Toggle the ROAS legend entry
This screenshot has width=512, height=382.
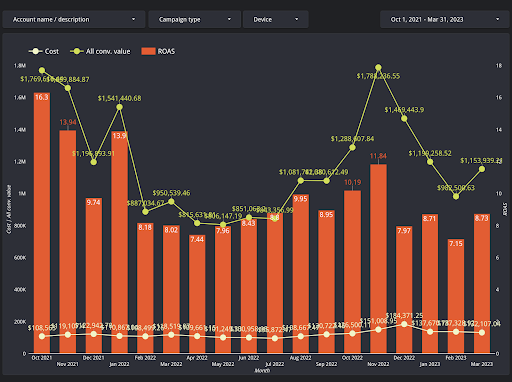point(158,51)
